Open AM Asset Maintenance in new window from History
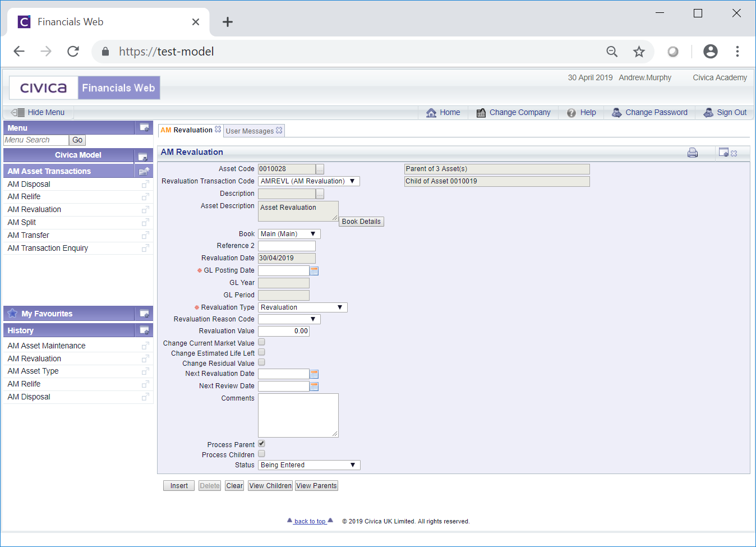 145,346
